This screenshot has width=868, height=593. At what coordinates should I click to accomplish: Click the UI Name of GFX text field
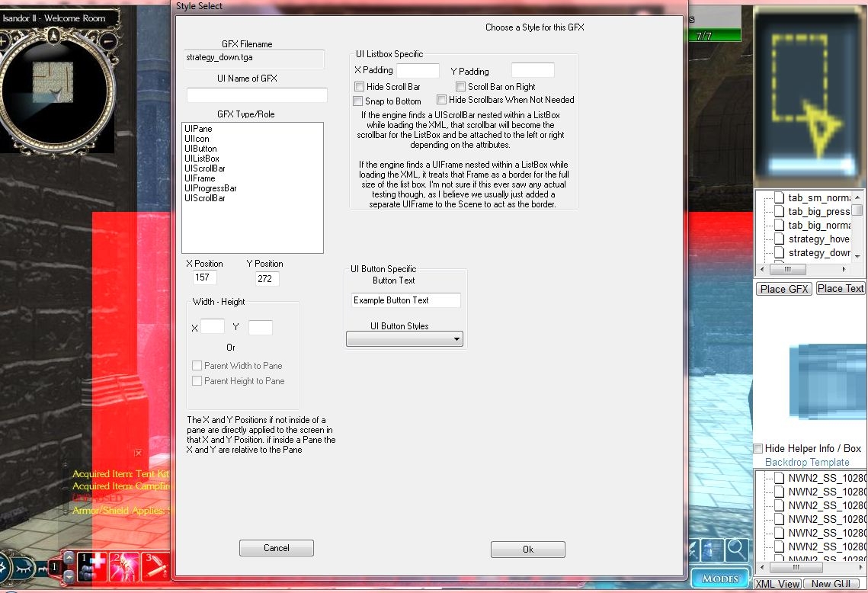tap(257, 95)
